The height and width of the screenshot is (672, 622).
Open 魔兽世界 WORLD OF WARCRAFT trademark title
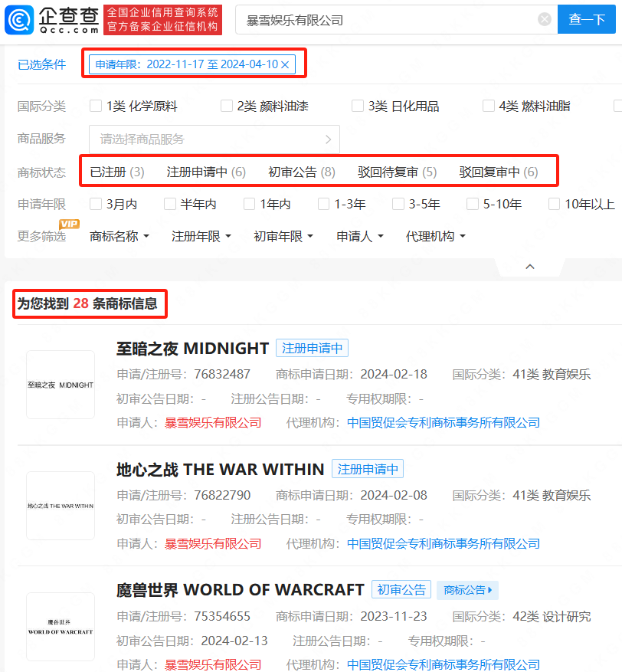coord(240,590)
